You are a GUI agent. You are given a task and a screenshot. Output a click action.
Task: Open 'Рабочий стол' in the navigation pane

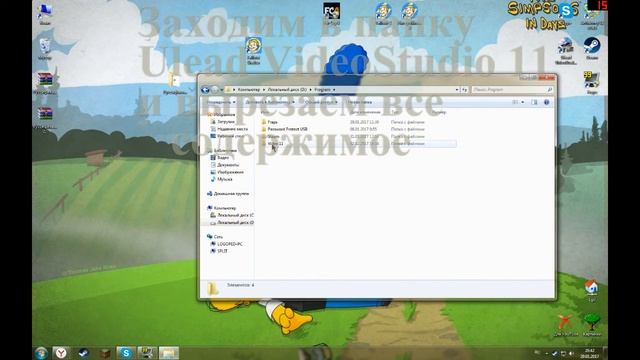point(231,136)
